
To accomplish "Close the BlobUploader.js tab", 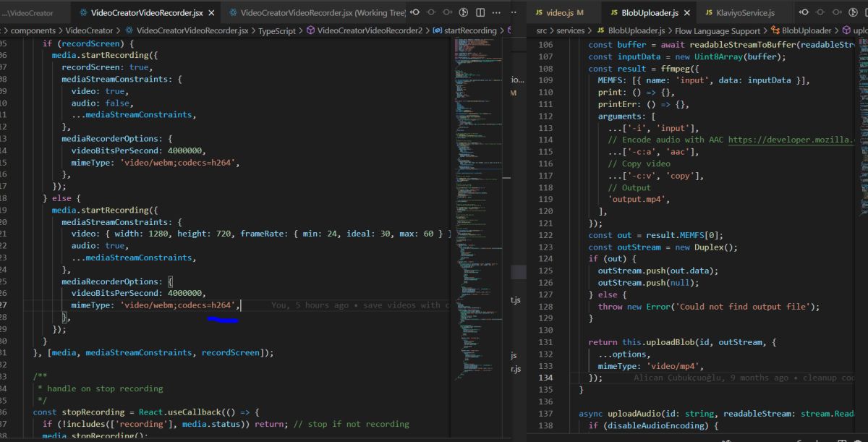I will (x=686, y=13).
